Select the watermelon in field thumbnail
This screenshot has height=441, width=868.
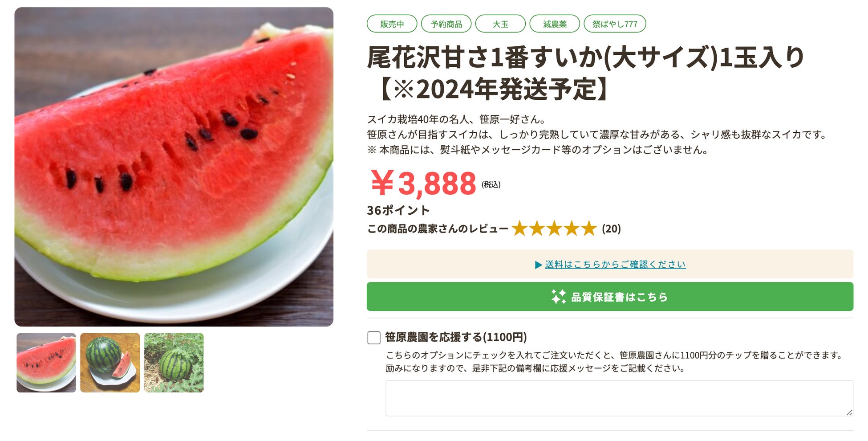click(x=174, y=363)
